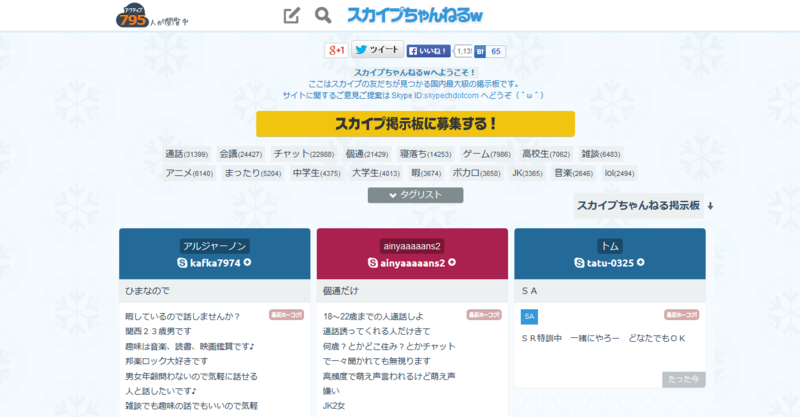
Task: Expand the タグリスト tag list
Action: pos(415,195)
